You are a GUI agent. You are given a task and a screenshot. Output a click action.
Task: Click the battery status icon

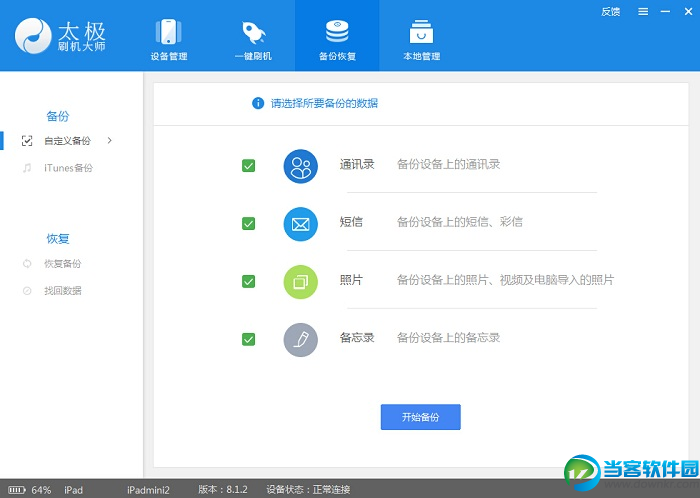pos(16,490)
